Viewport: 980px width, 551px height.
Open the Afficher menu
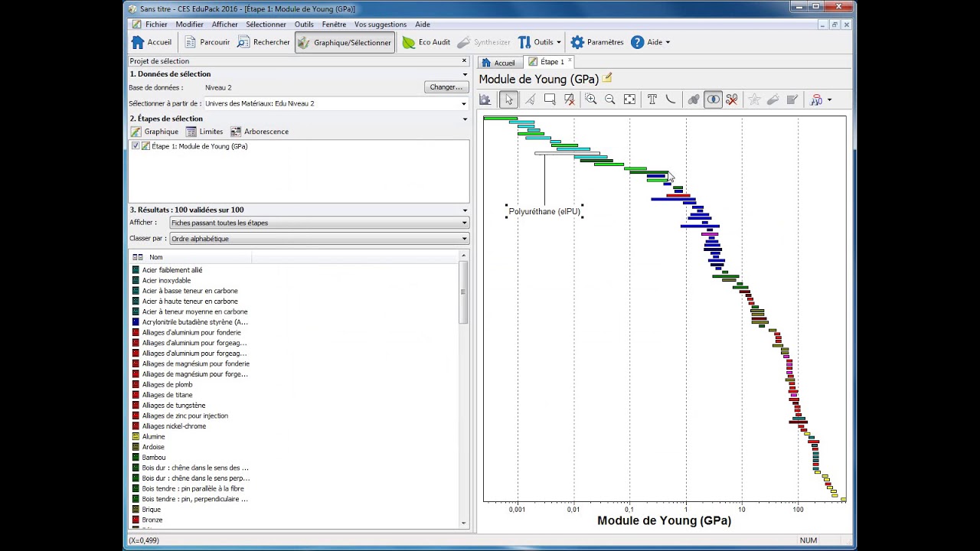pos(225,24)
